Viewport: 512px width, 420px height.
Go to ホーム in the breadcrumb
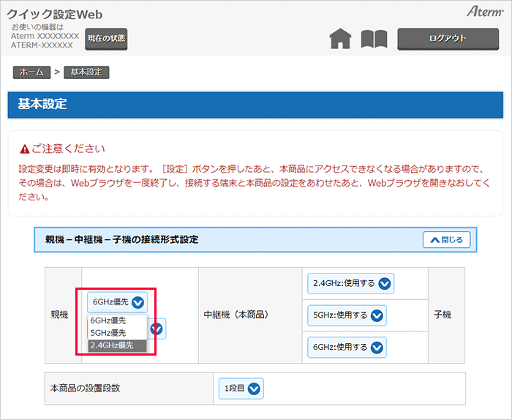[31, 72]
